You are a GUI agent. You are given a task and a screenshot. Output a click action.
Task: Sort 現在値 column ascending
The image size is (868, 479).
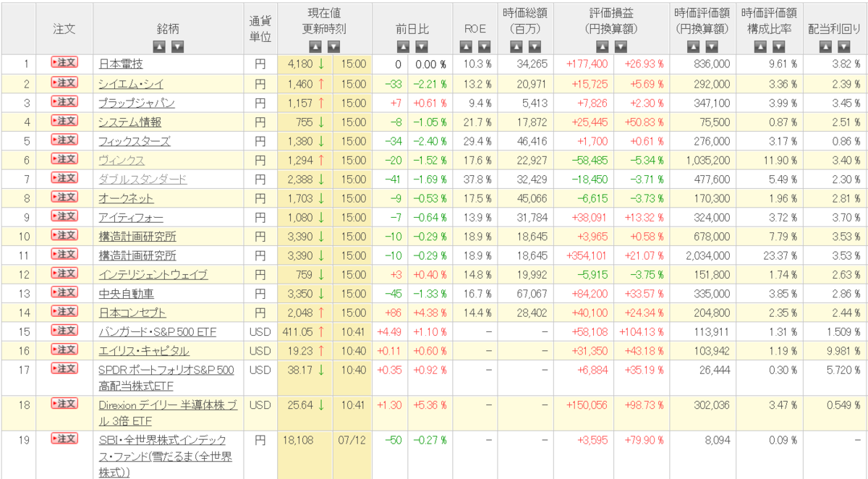(x=315, y=47)
